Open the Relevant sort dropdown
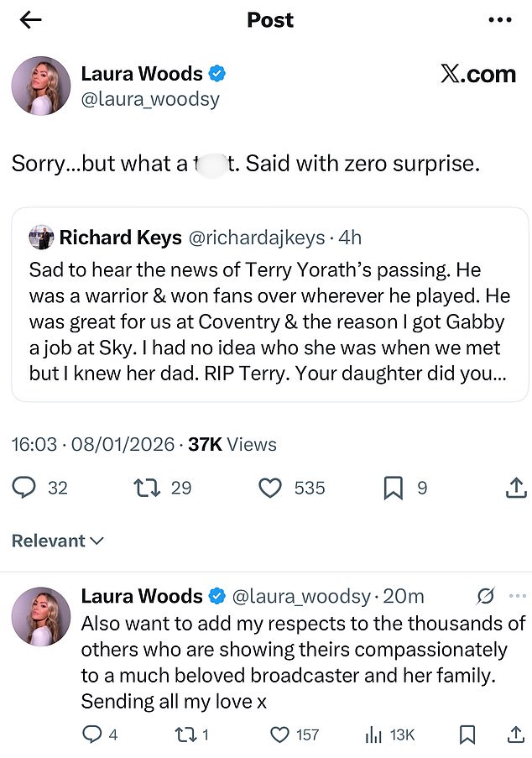The width and height of the screenshot is (532, 758). pyautogui.click(x=57, y=541)
